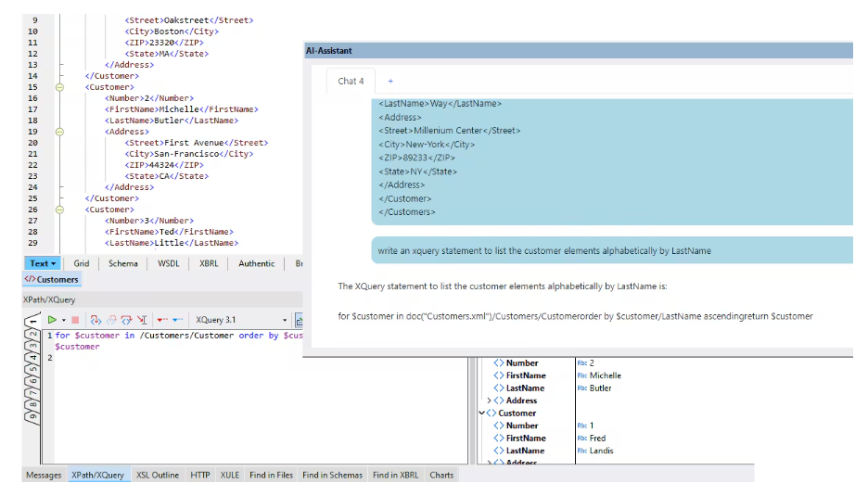The height and width of the screenshot is (496, 868).
Task: Click the blue dashed arrow toolbar icon
Action: pyautogui.click(x=179, y=320)
